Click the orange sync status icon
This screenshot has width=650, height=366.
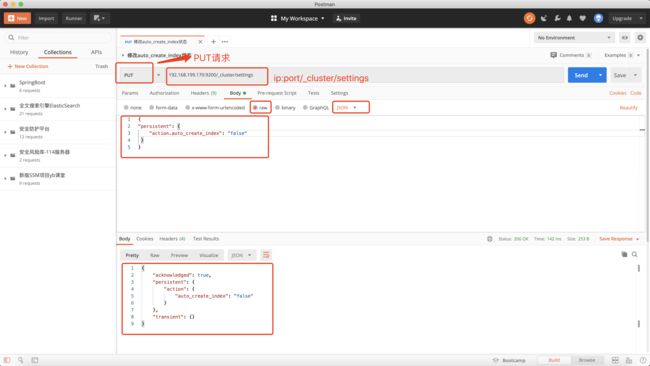point(529,18)
